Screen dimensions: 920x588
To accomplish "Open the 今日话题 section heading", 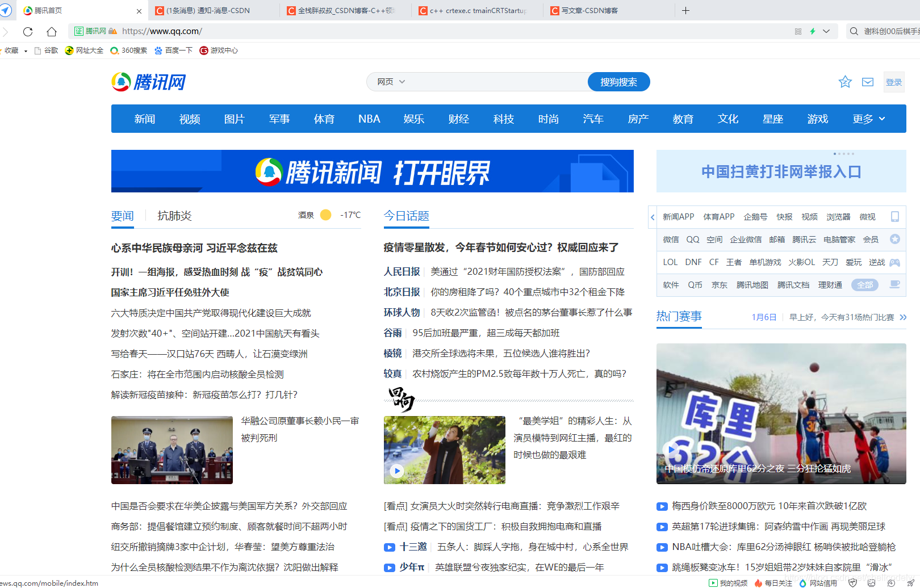I will pyautogui.click(x=407, y=216).
